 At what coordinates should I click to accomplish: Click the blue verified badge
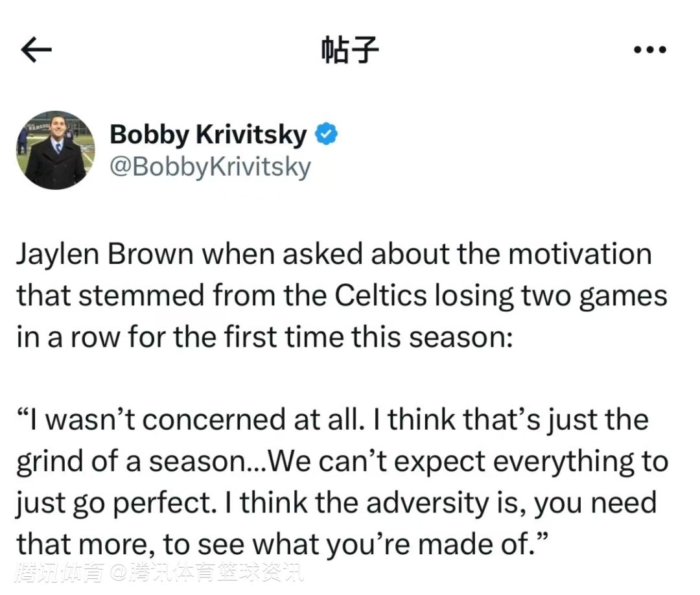coord(326,134)
